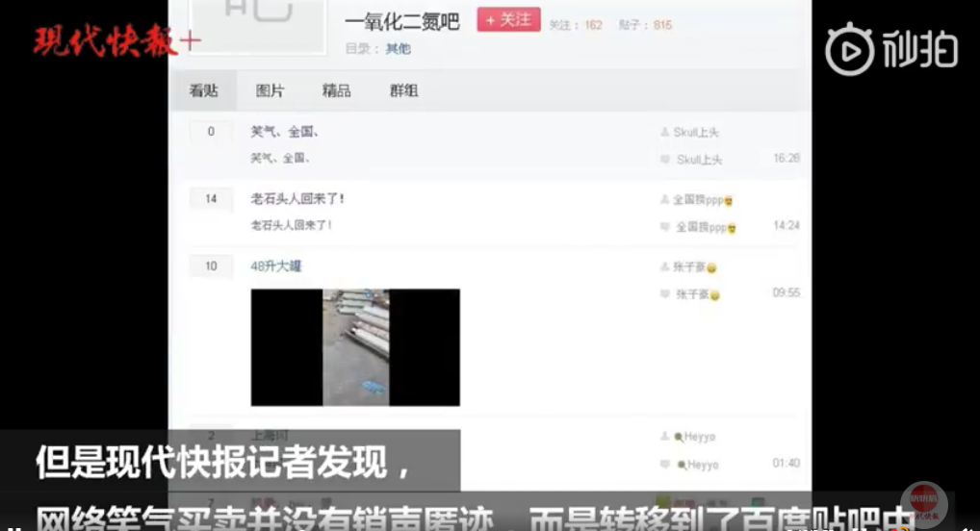
Task: Open the 精品 tab
Action: [336, 91]
